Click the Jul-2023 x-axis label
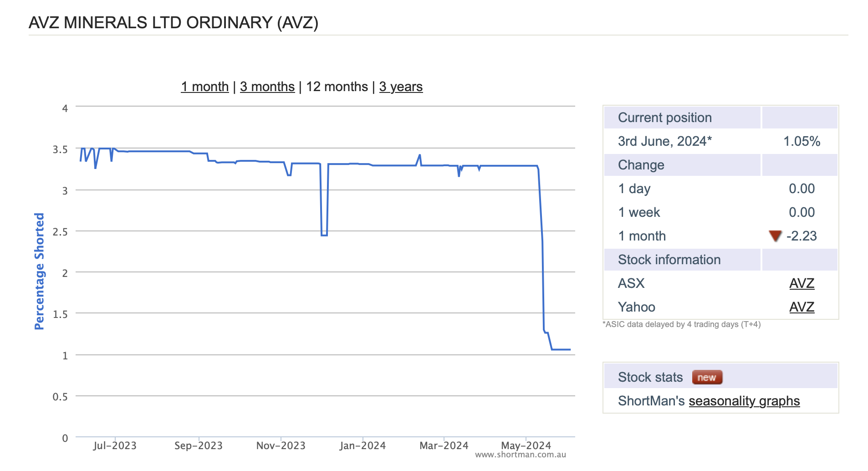The image size is (868, 471). (115, 445)
